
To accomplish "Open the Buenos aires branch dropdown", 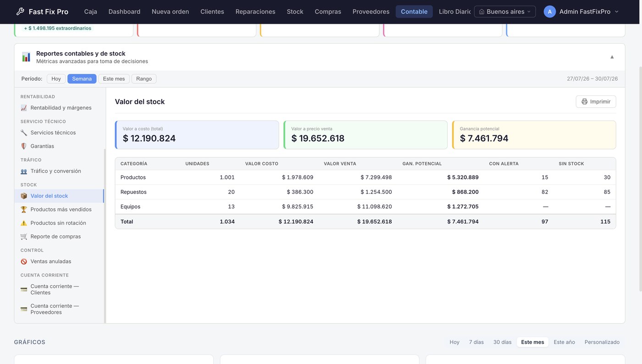I will [x=505, y=11].
